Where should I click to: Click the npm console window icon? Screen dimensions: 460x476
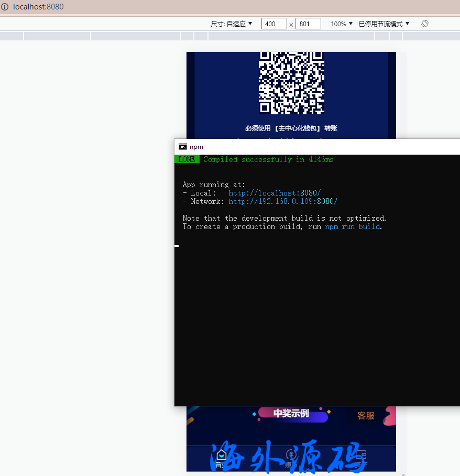coord(182,147)
